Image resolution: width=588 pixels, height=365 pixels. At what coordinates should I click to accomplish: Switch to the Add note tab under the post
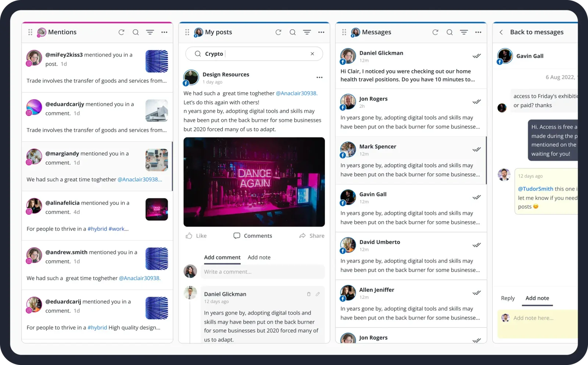(259, 257)
